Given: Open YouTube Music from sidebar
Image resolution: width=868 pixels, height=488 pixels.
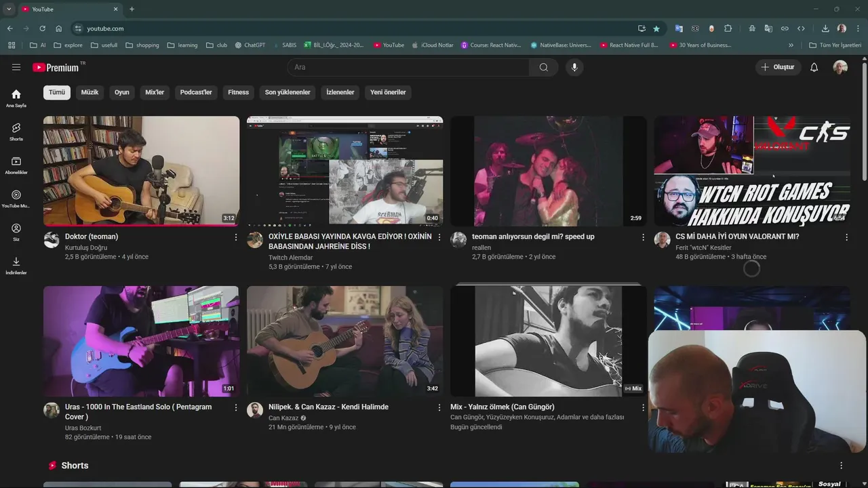Looking at the screenshot, I should coord(16,199).
